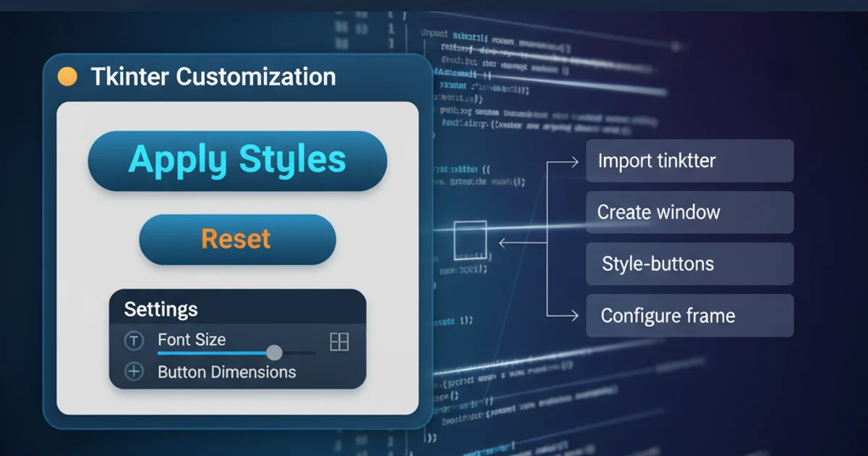This screenshot has width=868, height=456.
Task: Select the Import tinktter step
Action: [689, 161]
